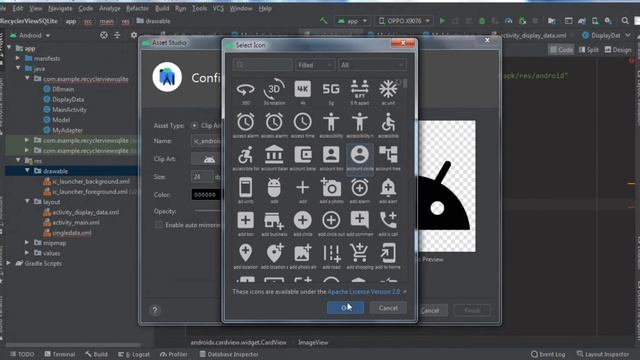Open the OPPO device selector dropdown

click(404, 21)
